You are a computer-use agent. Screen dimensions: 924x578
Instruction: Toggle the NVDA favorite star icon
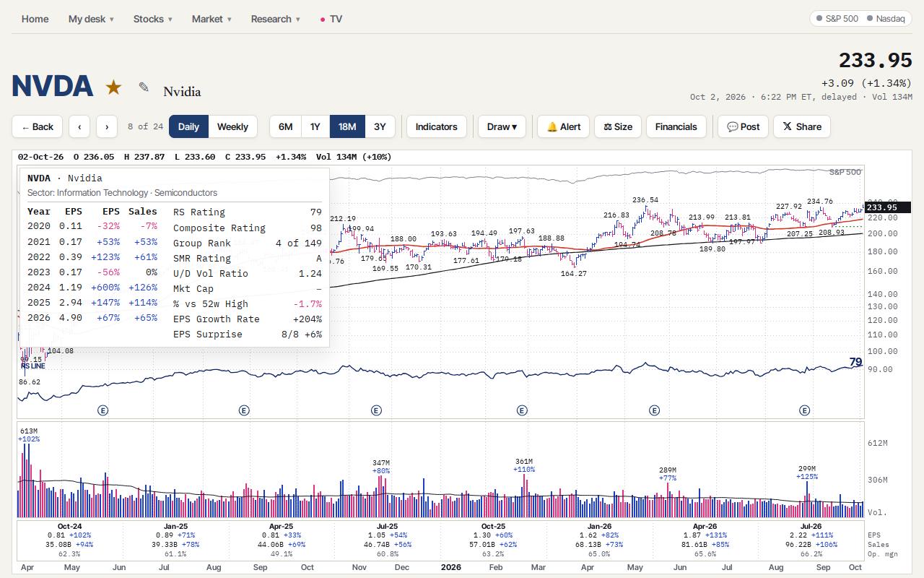113,87
